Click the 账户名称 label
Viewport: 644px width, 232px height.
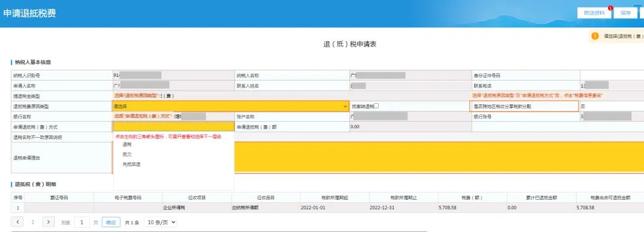point(246,117)
